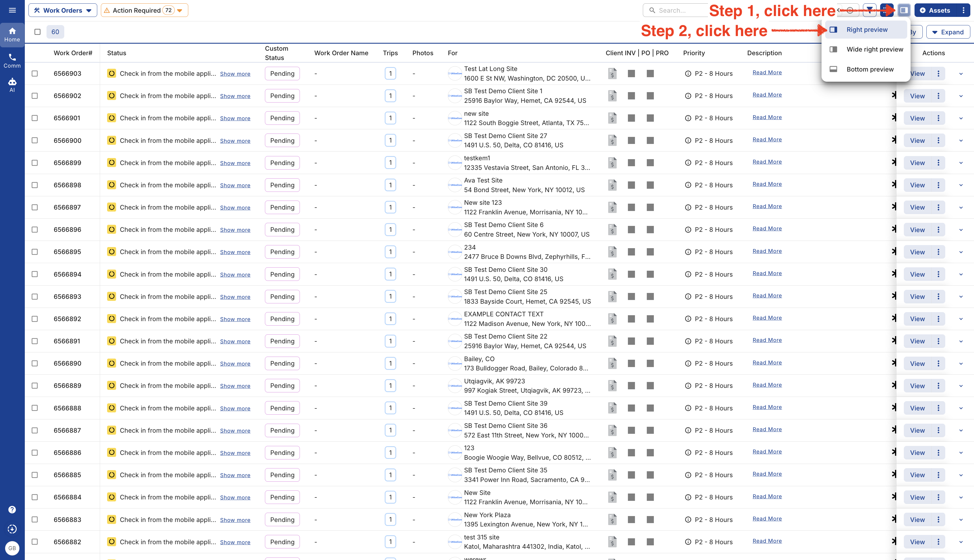974x560 pixels.
Task: Open the AI robot assistant
Action: 12,85
